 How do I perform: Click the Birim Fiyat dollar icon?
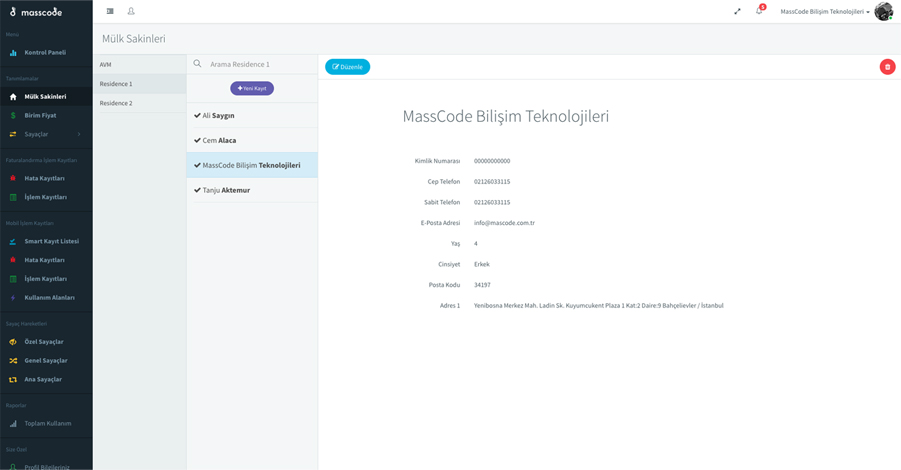(13, 115)
